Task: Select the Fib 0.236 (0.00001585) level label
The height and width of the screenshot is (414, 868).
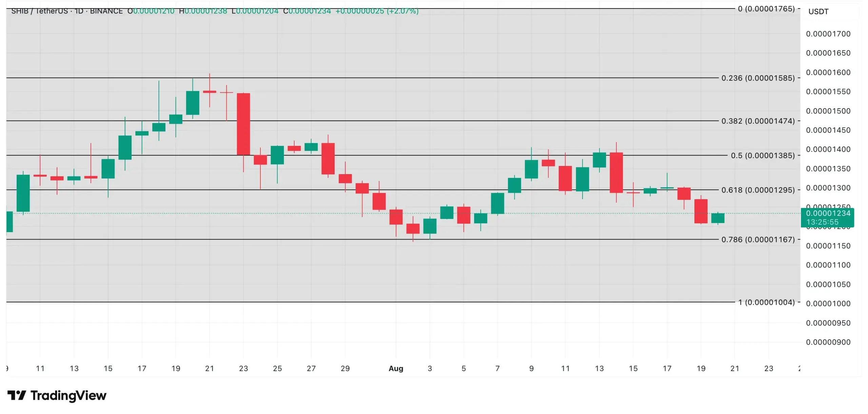Action: [758, 78]
